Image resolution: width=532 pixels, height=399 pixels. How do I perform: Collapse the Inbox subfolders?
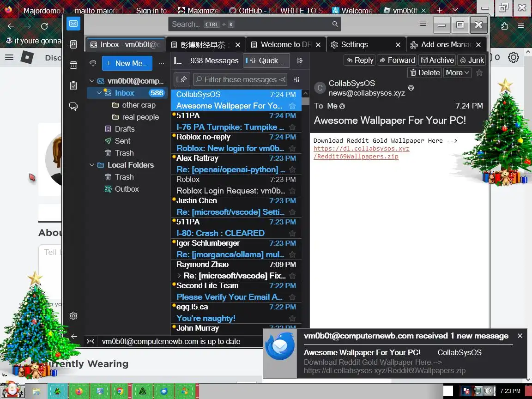pos(99,93)
